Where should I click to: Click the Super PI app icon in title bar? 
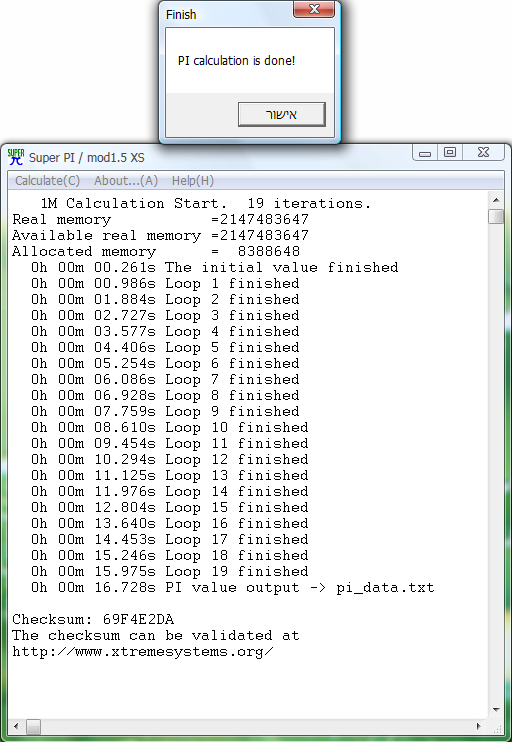pyautogui.click(x=16, y=157)
